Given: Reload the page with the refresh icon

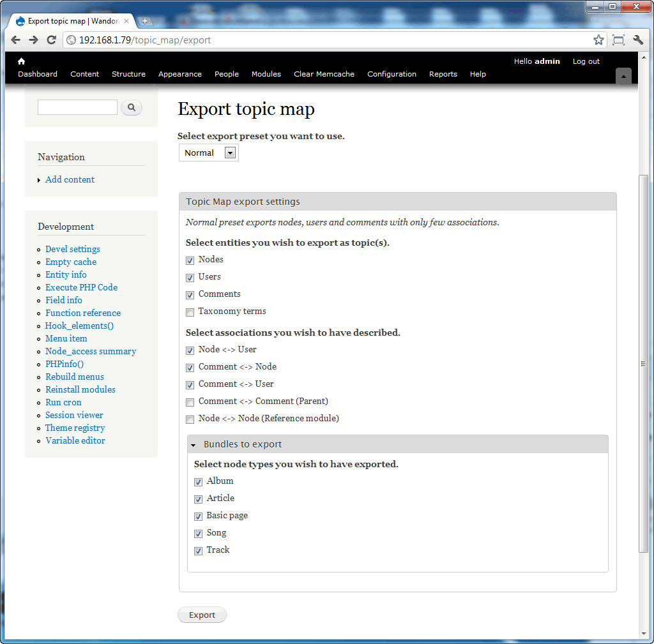Looking at the screenshot, I should [52, 39].
